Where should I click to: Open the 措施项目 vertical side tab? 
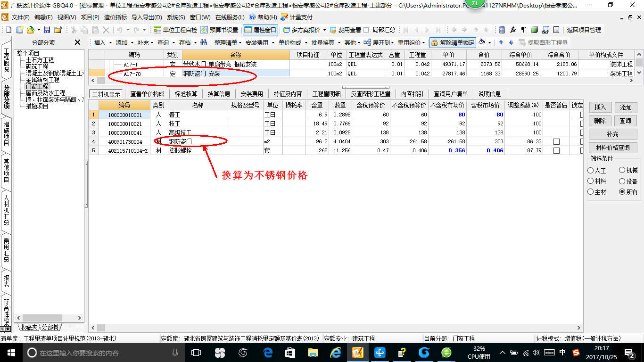[6, 133]
